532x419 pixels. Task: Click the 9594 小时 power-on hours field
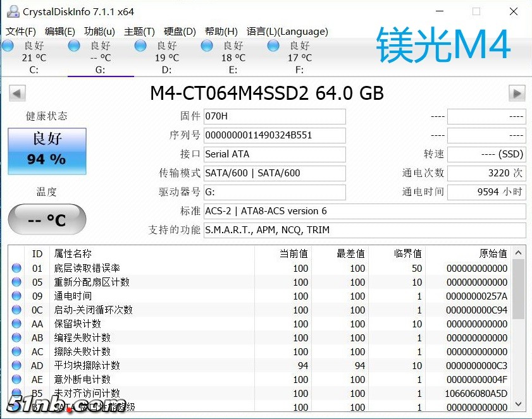[x=486, y=192]
